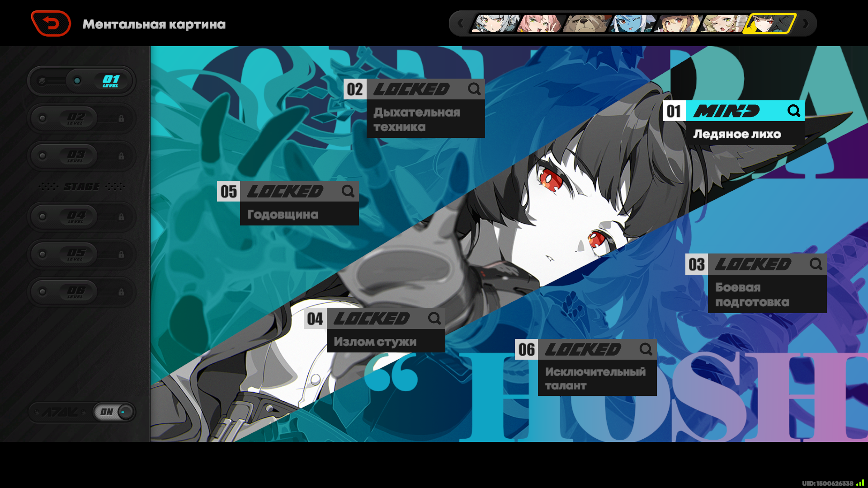
Task: Open magnifier on 05 Годовщина card
Action: click(348, 191)
